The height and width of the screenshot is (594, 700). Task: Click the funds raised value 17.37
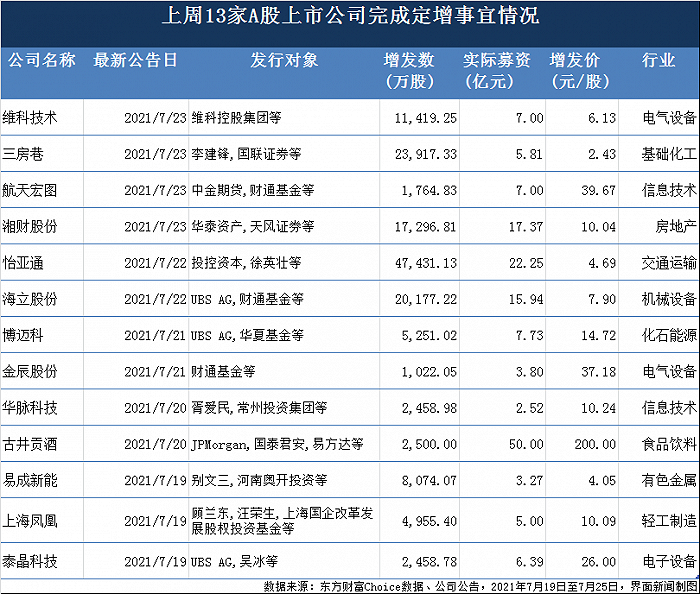coord(526,227)
